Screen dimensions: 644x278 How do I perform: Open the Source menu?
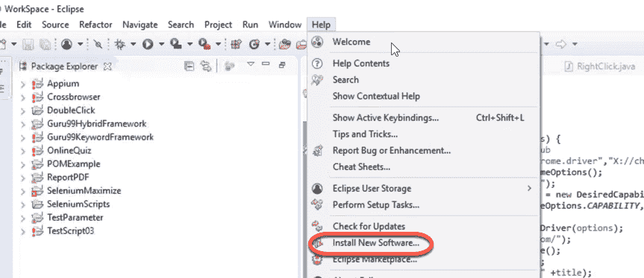(55, 25)
